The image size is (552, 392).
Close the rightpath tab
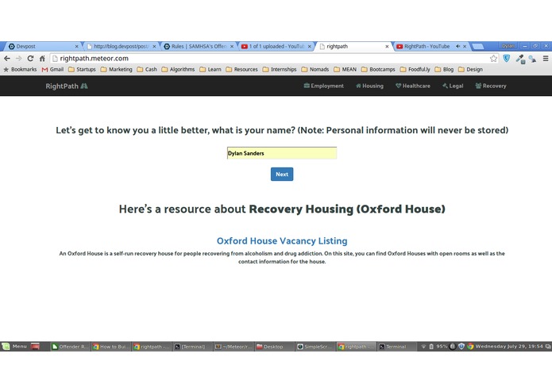(387, 46)
